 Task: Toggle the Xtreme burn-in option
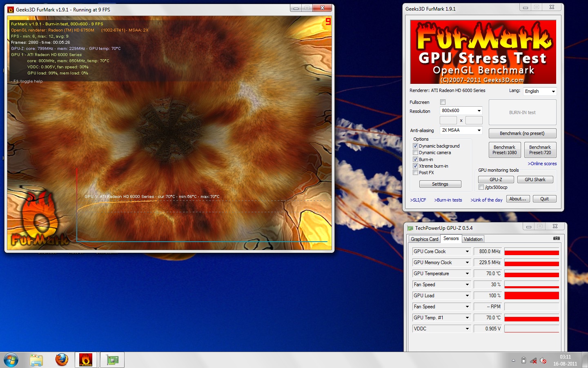coord(415,166)
